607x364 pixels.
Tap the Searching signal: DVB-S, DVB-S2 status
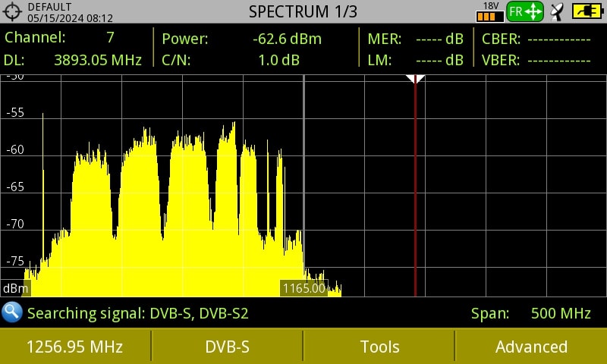point(137,313)
